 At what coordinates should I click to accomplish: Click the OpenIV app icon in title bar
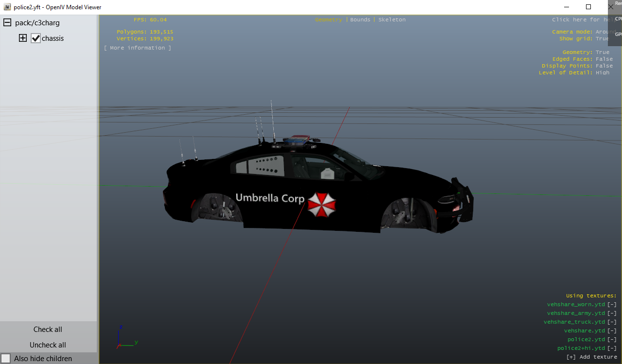(x=7, y=7)
